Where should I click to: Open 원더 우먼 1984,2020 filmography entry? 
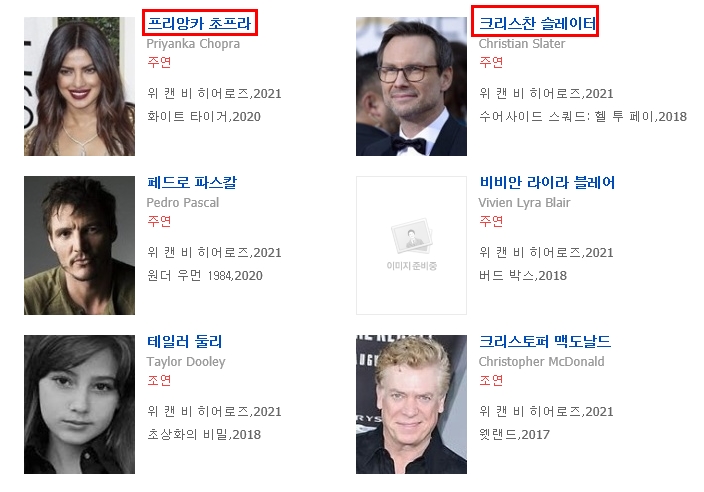click(x=205, y=276)
